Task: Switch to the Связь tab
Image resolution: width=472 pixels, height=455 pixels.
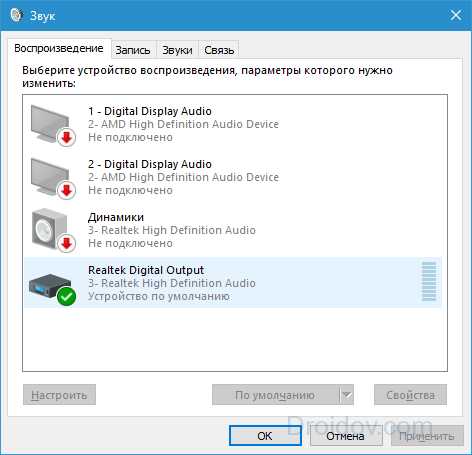Action: pos(219,50)
